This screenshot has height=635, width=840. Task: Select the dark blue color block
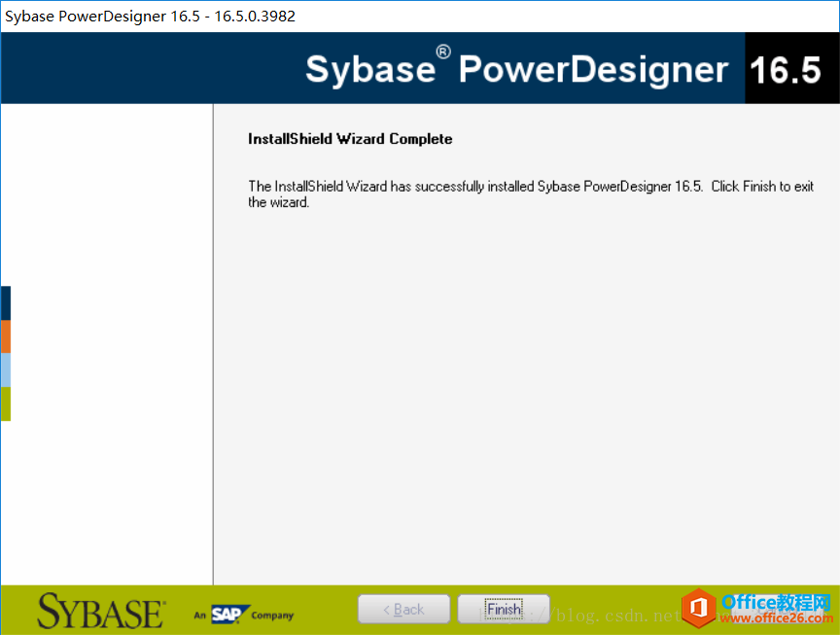[x=5, y=302]
